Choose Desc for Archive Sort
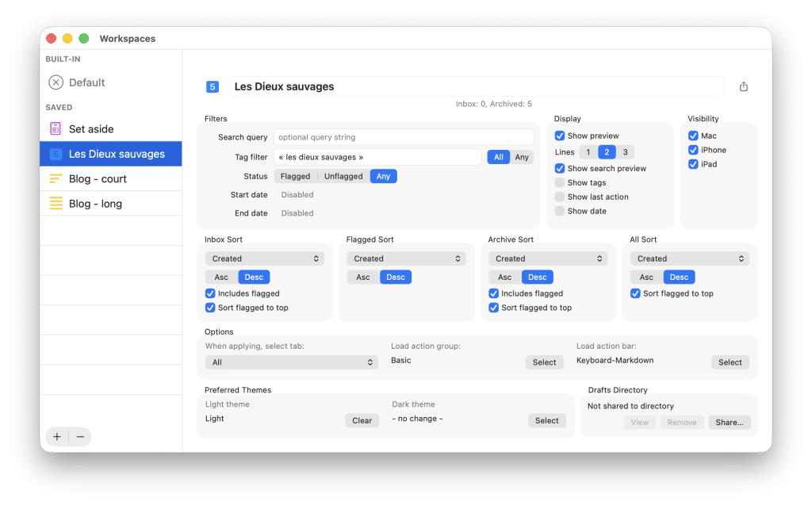The image size is (812, 505). coord(537,277)
